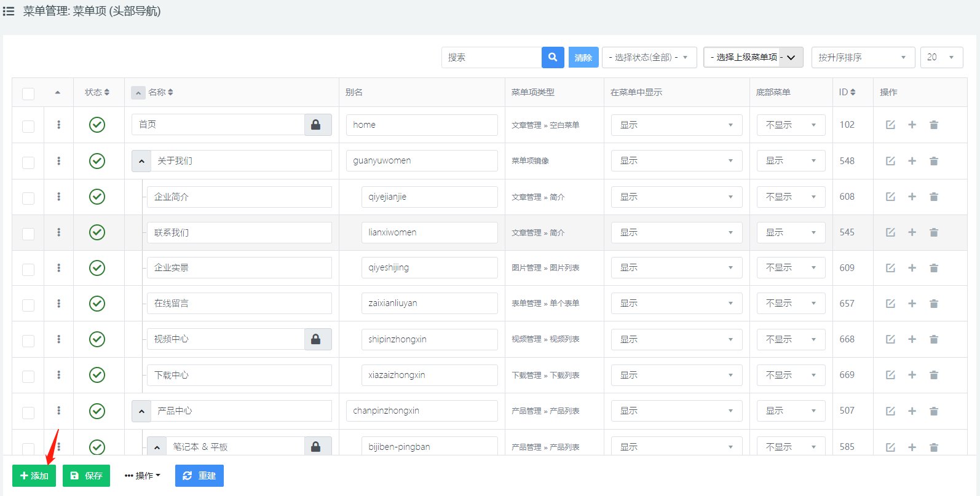Sort the table by ID column header
The height and width of the screenshot is (496, 980).
coord(847,92)
